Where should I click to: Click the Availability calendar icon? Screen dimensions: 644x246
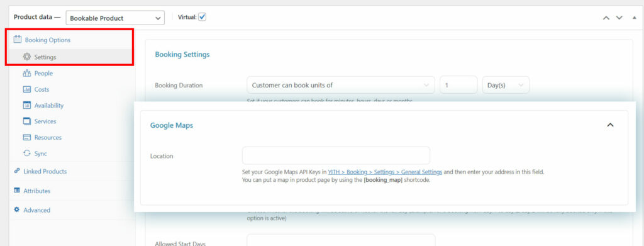(x=27, y=105)
